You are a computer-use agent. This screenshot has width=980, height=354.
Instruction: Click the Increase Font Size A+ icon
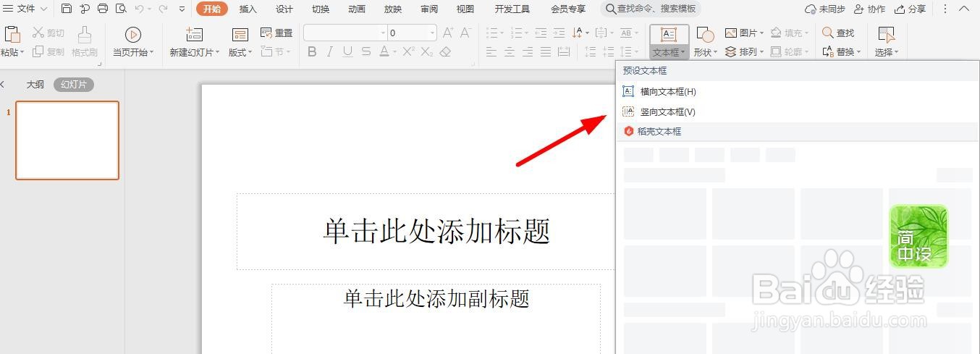(x=448, y=33)
